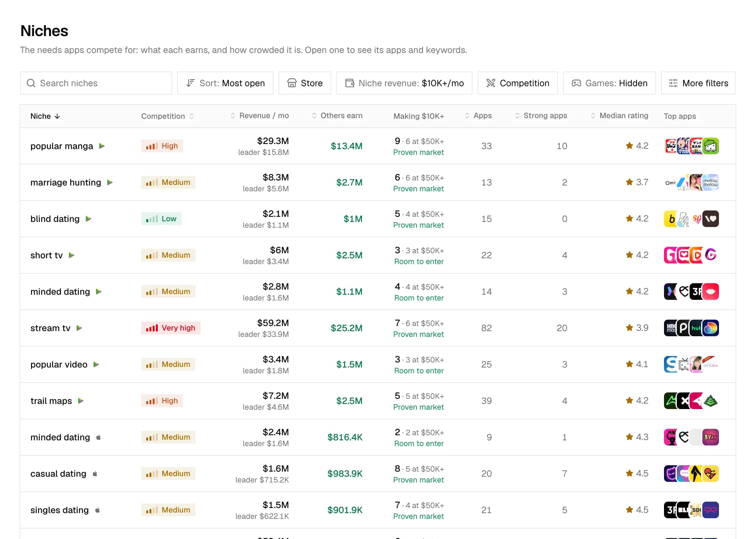
Task: Sort by Median rating column header
Action: [x=619, y=116]
